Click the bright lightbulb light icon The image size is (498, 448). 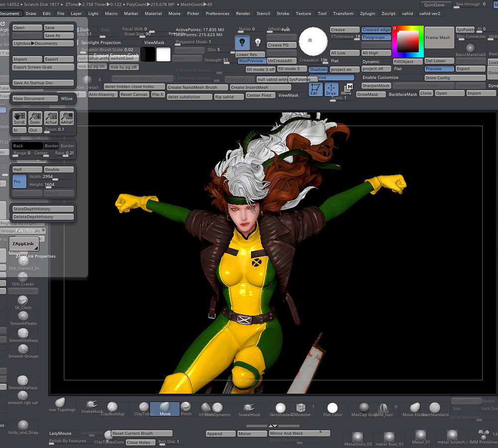point(243,42)
